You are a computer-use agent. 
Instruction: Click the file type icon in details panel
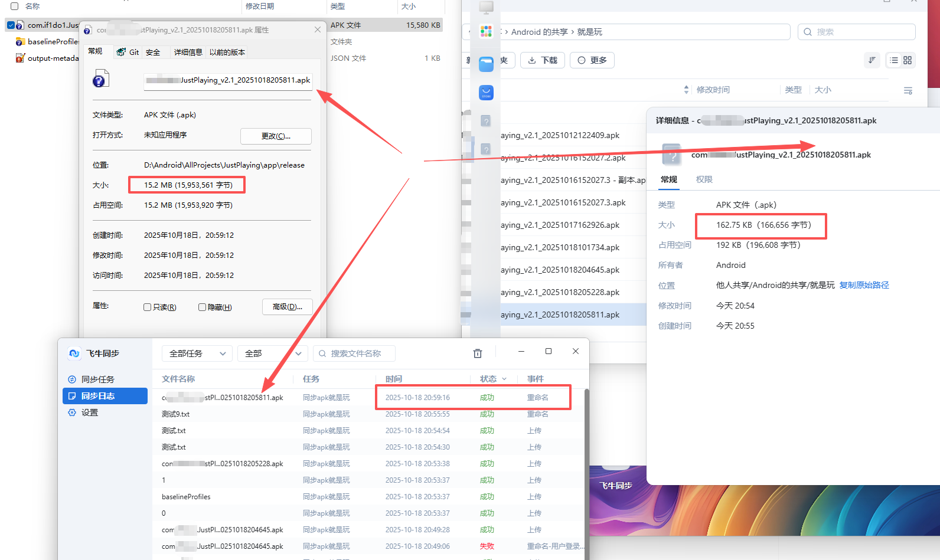[672, 155]
